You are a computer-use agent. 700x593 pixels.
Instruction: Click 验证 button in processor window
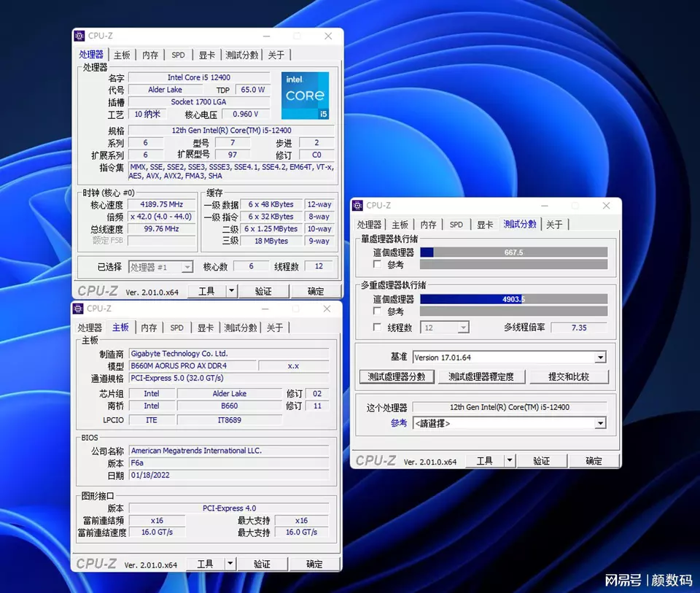(263, 291)
